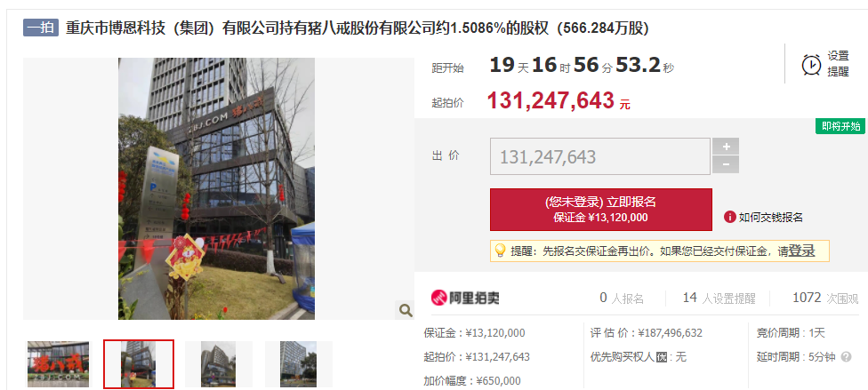Decrease bid with the minus stepper
Viewport: 868px width, 390px height.
(726, 164)
